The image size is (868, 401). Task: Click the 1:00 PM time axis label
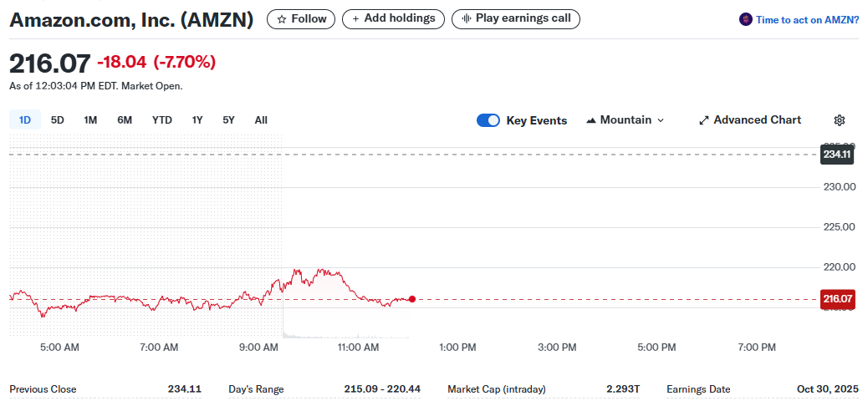(x=457, y=348)
